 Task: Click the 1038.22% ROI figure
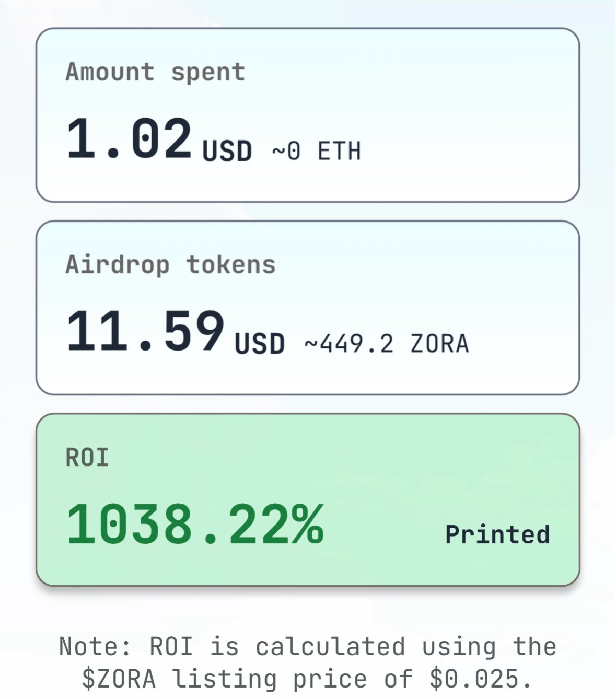[x=195, y=525]
